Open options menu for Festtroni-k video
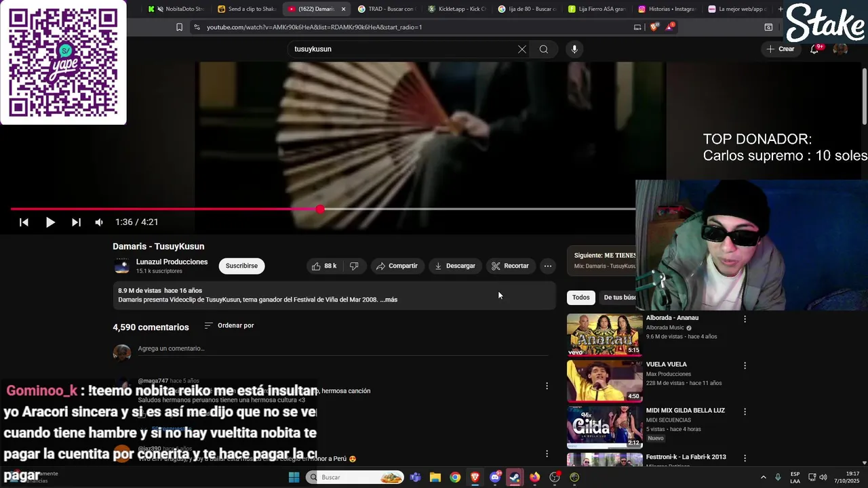The width and height of the screenshot is (868, 488). 745,458
